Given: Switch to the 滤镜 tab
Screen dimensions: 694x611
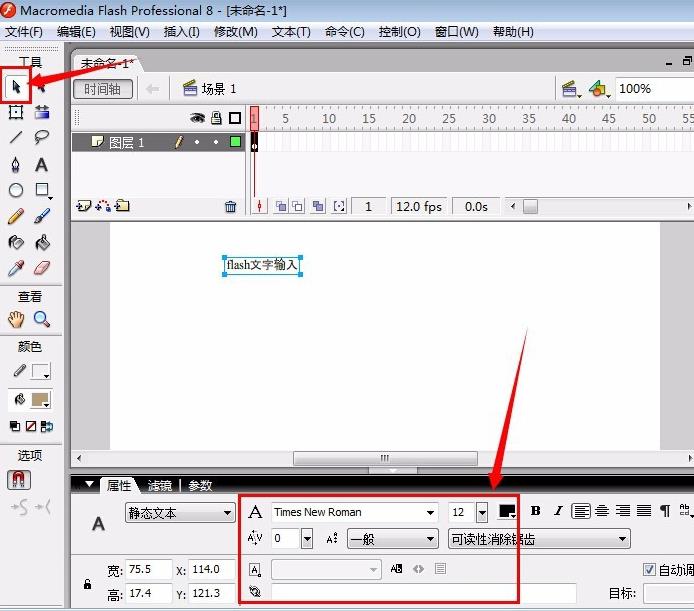Looking at the screenshot, I should coord(159,486).
